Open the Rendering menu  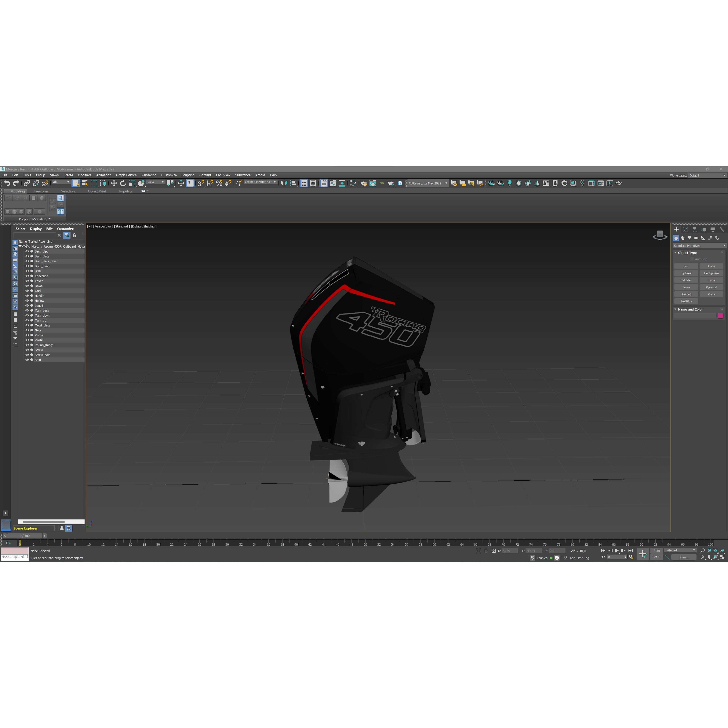tap(149, 175)
